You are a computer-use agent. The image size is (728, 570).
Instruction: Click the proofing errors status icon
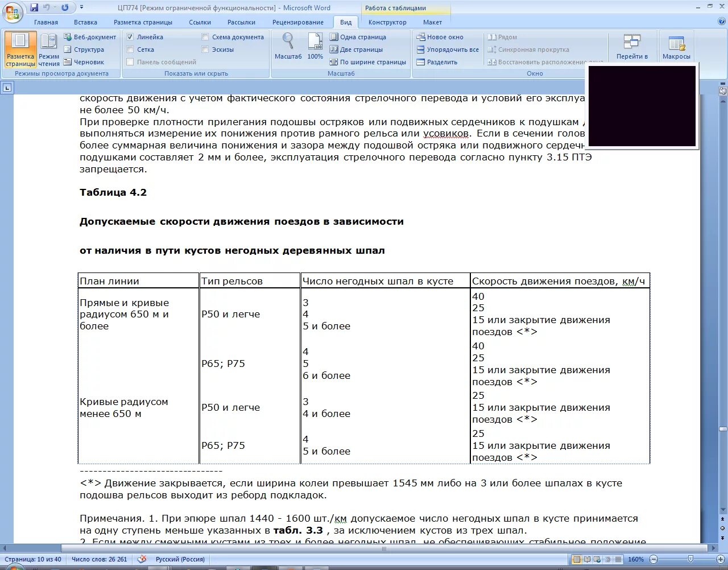pyautogui.click(x=142, y=559)
